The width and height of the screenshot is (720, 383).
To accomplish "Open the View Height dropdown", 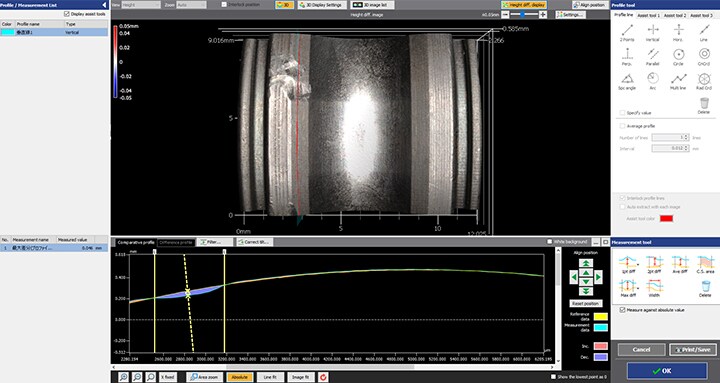I will pyautogui.click(x=141, y=5).
